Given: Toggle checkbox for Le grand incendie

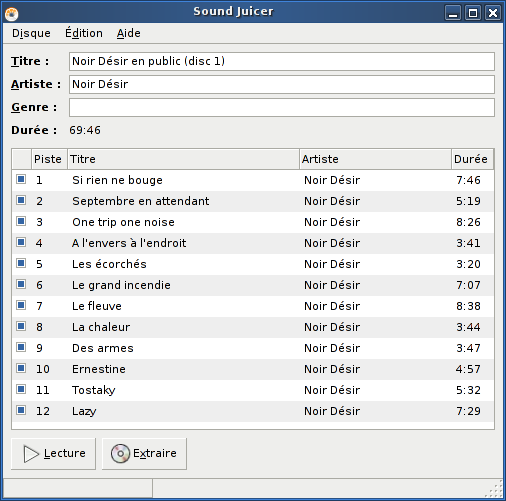Looking at the screenshot, I should tap(21, 284).
